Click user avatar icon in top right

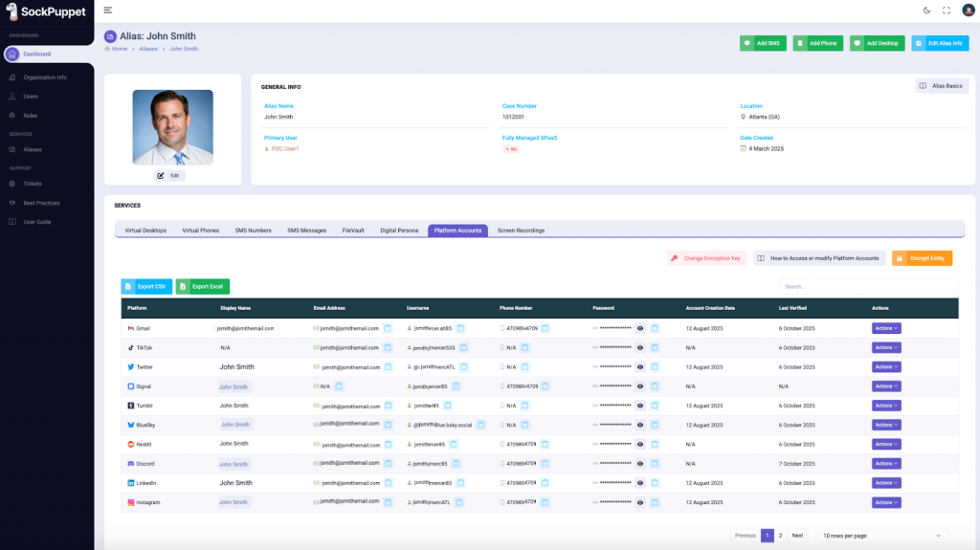point(967,11)
